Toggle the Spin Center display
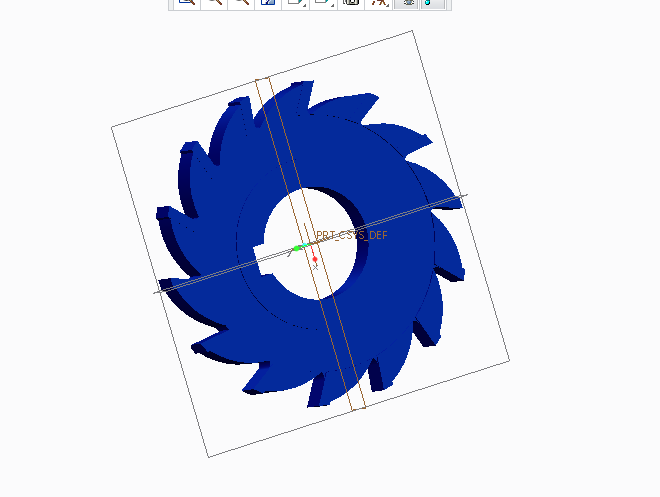 (x=432, y=3)
